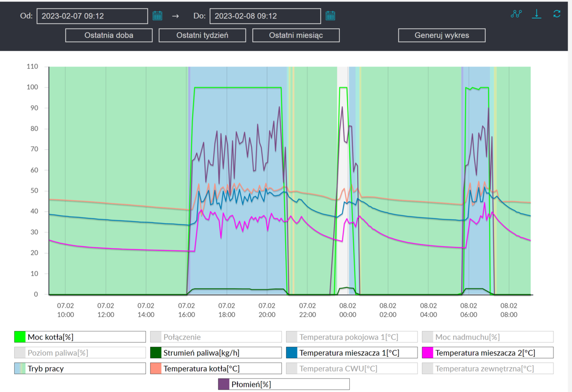Click the Od start date input field
The width and height of the screenshot is (572, 392).
click(92, 16)
